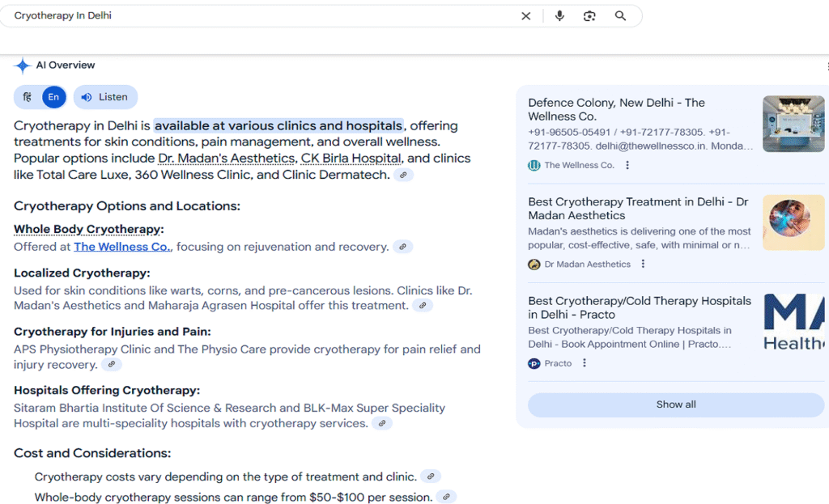This screenshot has height=504, width=829.
Task: Click the highlighted text 'available at various clinics and hospitals'
Action: pyautogui.click(x=278, y=125)
